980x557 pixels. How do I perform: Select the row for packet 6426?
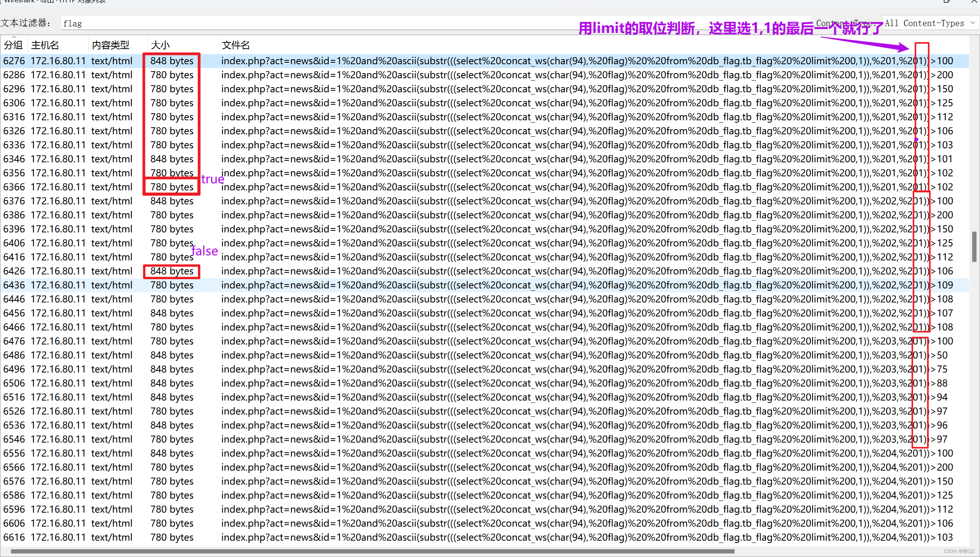click(x=485, y=271)
